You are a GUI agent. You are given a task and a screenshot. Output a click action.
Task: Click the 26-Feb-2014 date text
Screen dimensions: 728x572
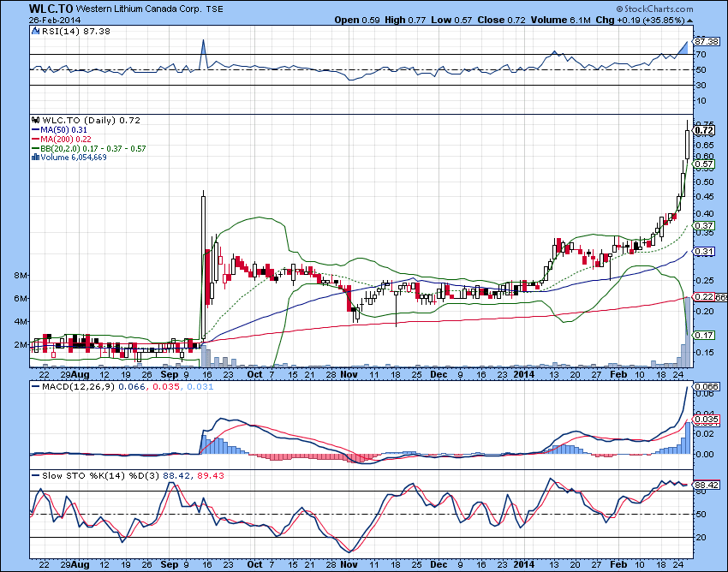pos(54,21)
